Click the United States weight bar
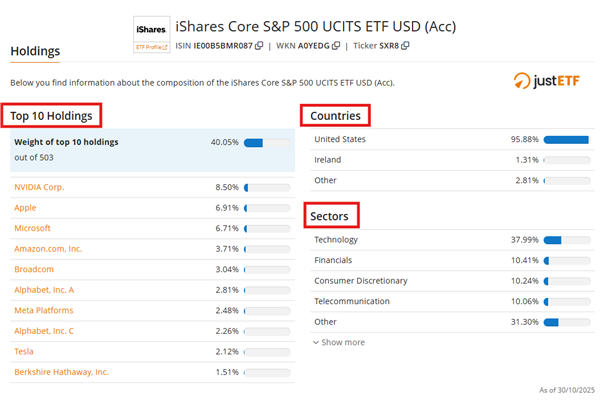604x404 pixels. [566, 139]
